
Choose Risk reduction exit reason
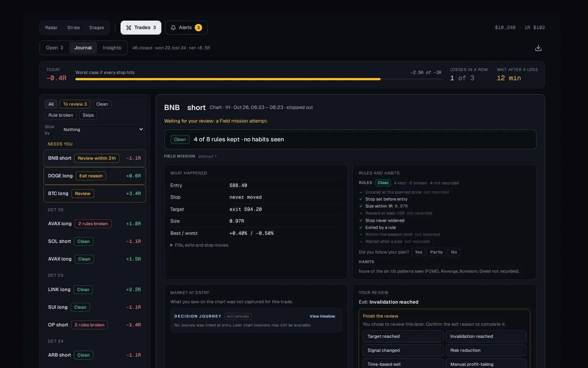tap(486, 350)
